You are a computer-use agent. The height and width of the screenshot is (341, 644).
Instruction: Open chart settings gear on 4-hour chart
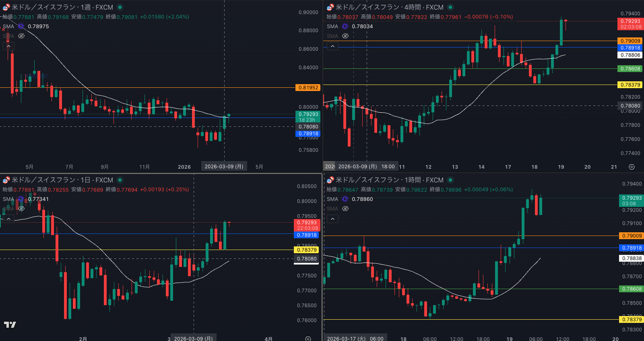coord(632,167)
